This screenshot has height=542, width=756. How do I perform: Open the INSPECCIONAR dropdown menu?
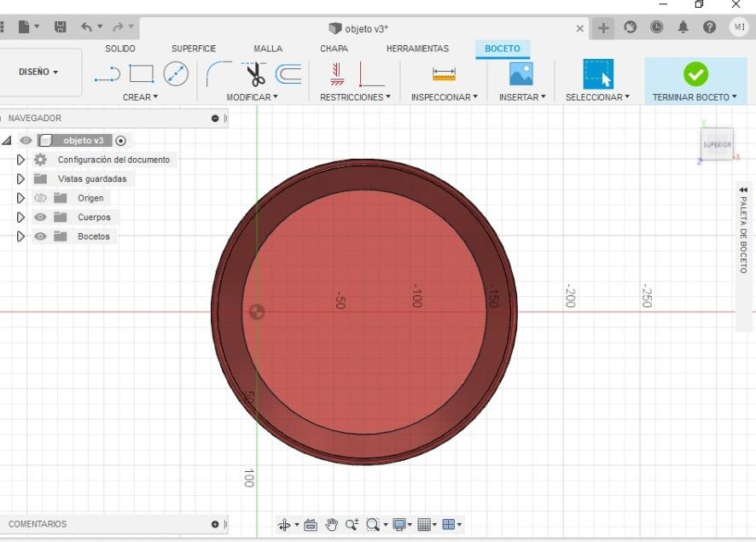[x=444, y=97]
